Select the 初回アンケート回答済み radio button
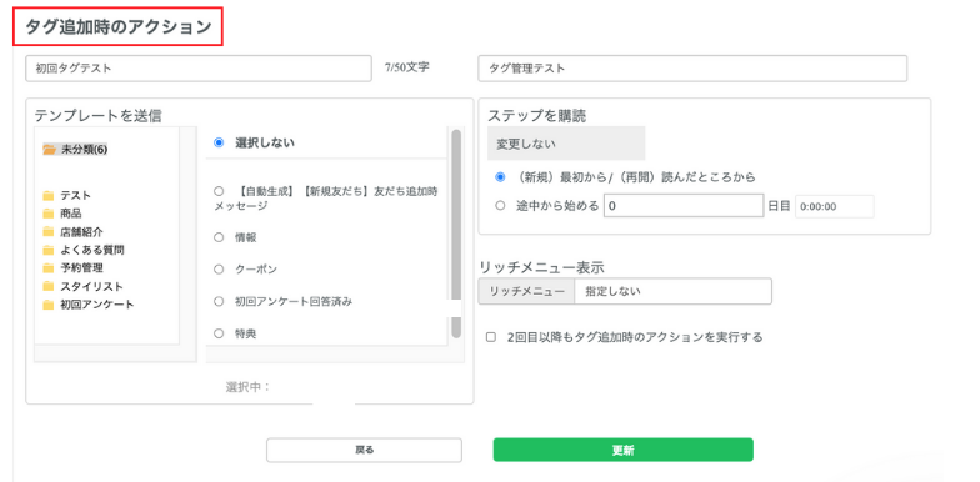This screenshot has width=980, height=482. point(219,302)
